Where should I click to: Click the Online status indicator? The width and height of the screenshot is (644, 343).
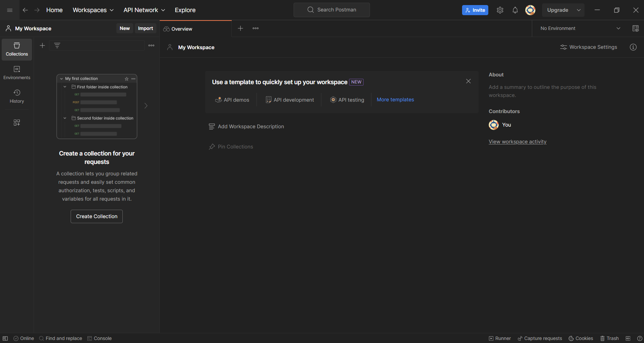coord(24,338)
